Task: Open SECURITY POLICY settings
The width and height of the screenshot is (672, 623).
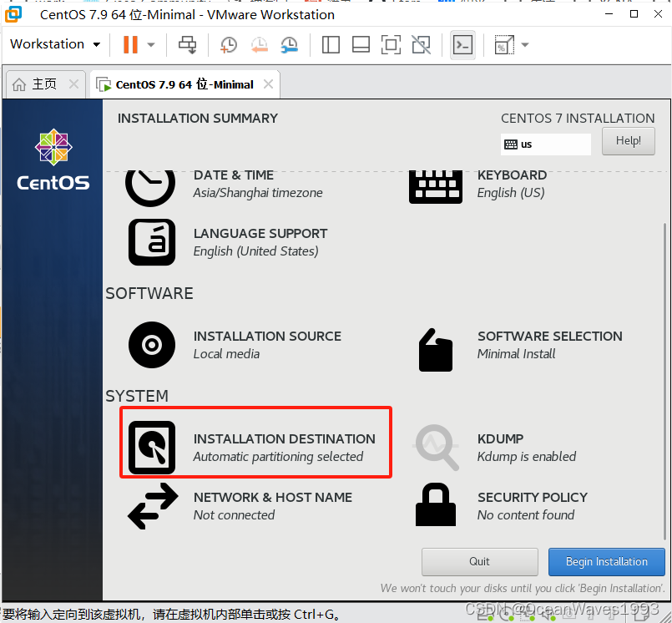Action: pos(533,506)
